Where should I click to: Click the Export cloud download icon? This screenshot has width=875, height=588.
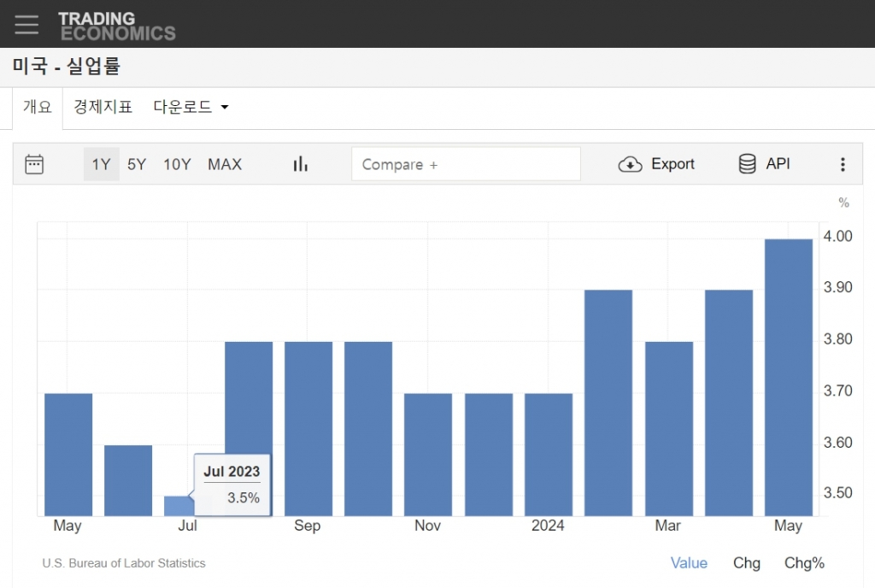click(630, 164)
